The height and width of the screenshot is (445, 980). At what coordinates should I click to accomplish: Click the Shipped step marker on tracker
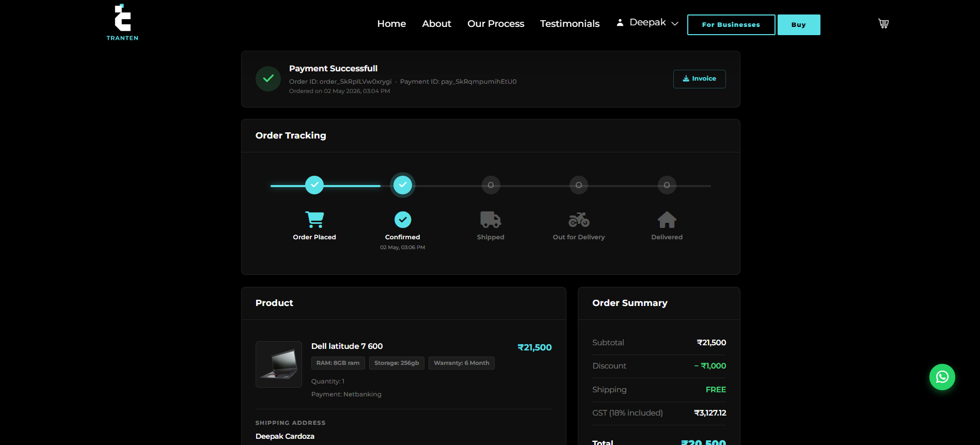[491, 185]
